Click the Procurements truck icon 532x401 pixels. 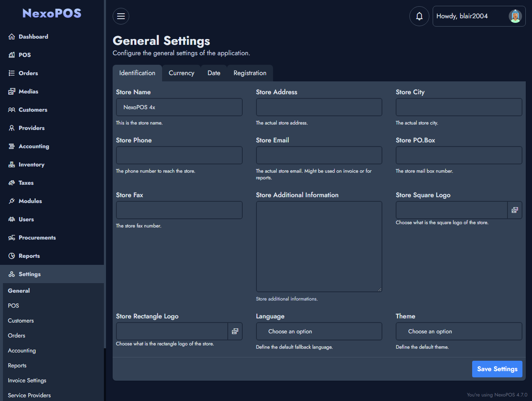[12, 237]
